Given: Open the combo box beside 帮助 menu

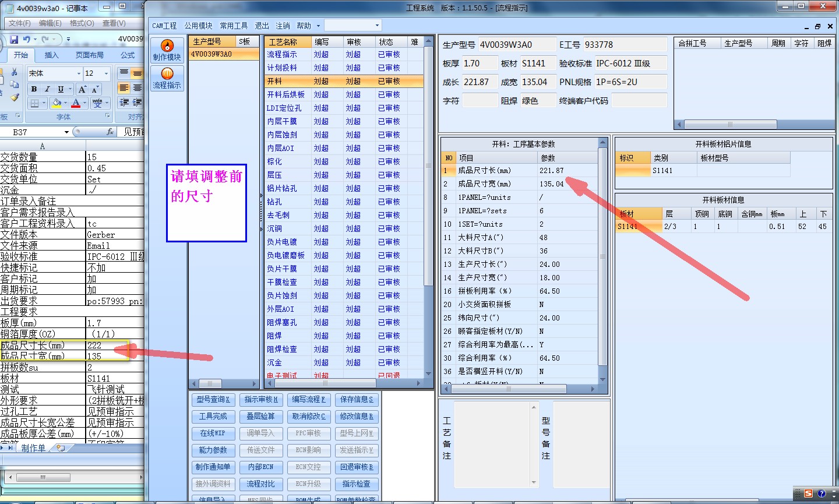Looking at the screenshot, I should (352, 26).
